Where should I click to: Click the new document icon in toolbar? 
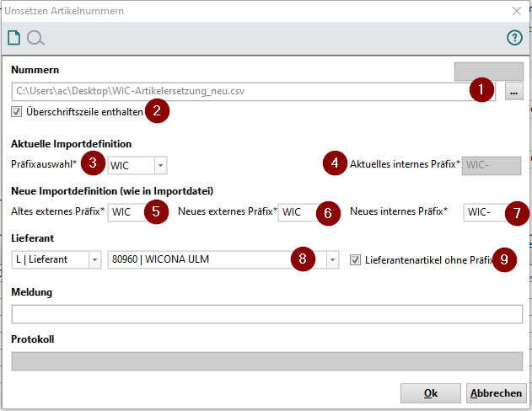[13, 38]
